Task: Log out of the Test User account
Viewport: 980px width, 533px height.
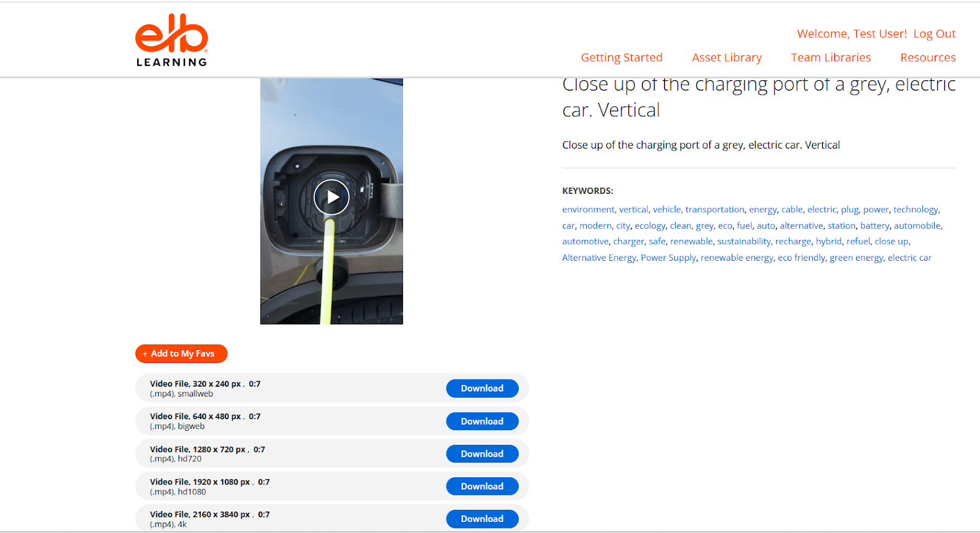Action: 934,34
